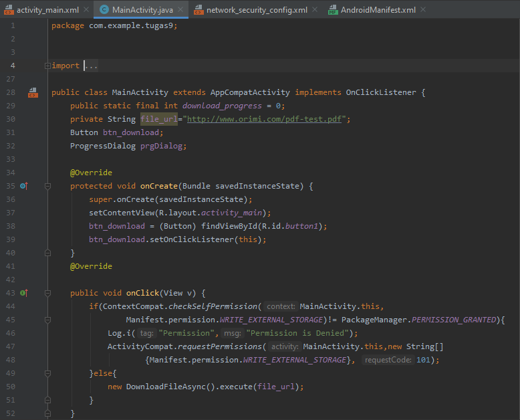520x420 pixels.
Task: Switch to the AndroidManifest.xml tab
Action: 378,10
